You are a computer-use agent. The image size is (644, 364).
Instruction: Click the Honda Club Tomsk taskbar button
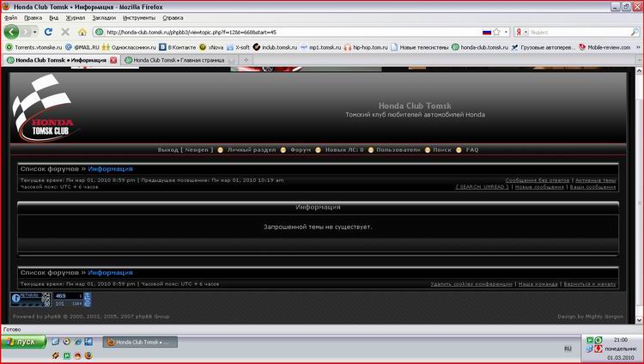[x=140, y=342]
